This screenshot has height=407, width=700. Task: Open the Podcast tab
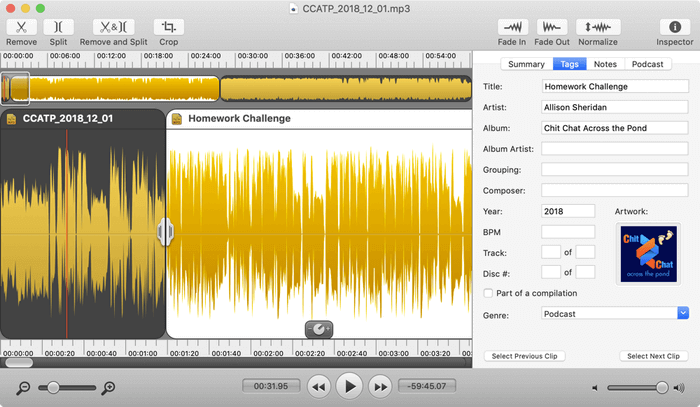coord(647,64)
